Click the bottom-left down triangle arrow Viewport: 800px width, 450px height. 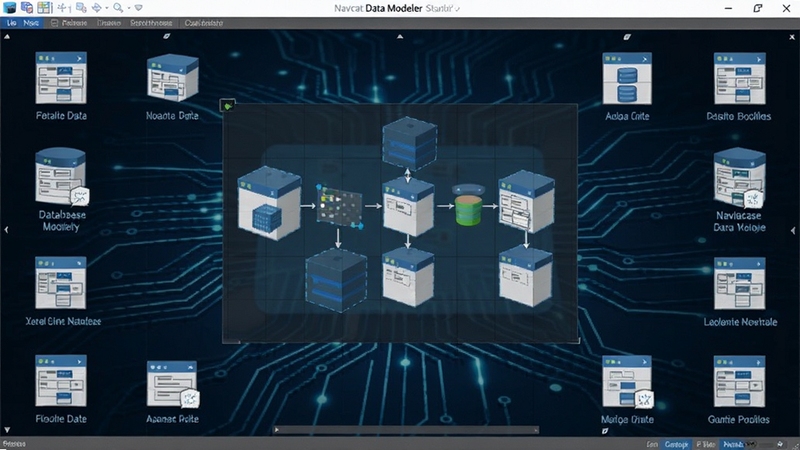coord(7,430)
